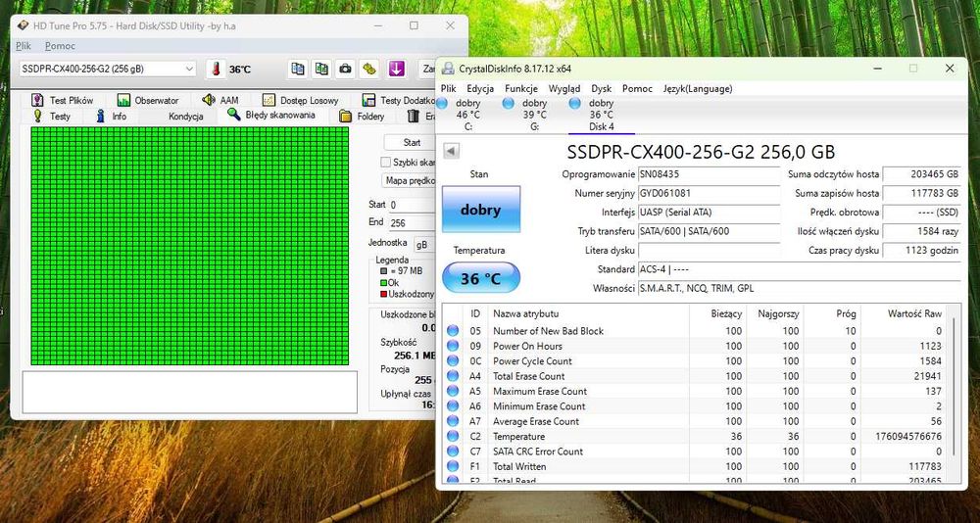The height and width of the screenshot is (523, 980).
Task: Open the Wygląd menu
Action: [x=564, y=89]
